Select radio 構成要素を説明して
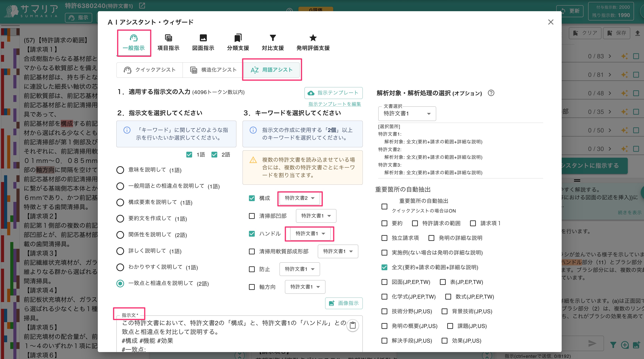Screen dimensions: 644x359 [120, 202]
